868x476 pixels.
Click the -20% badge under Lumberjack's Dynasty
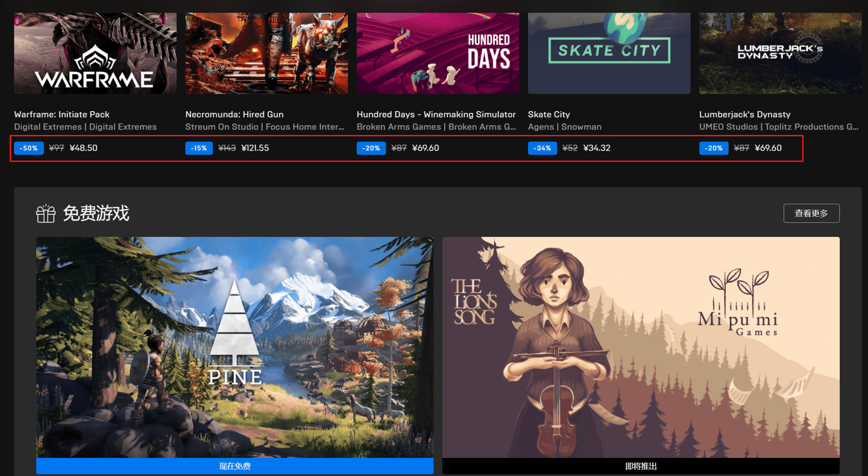[x=714, y=148]
